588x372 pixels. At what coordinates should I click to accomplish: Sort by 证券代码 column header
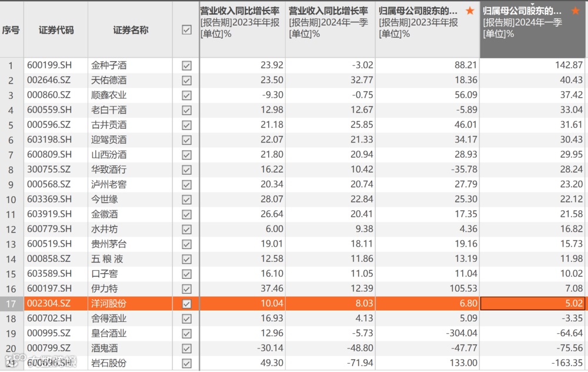pyautogui.click(x=56, y=30)
